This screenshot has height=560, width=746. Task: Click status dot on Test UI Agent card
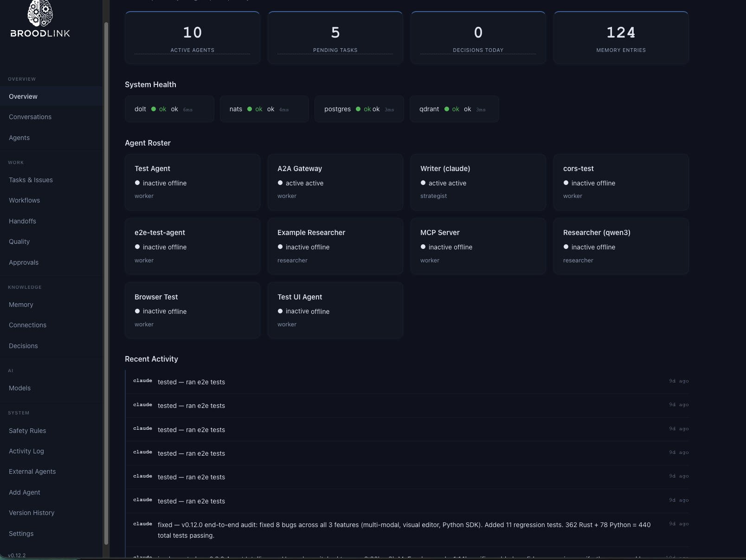tap(280, 311)
